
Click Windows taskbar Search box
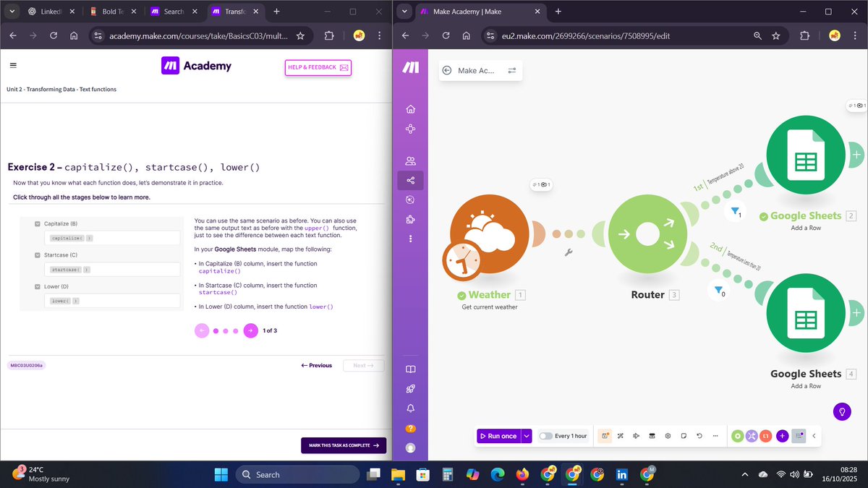(x=297, y=474)
